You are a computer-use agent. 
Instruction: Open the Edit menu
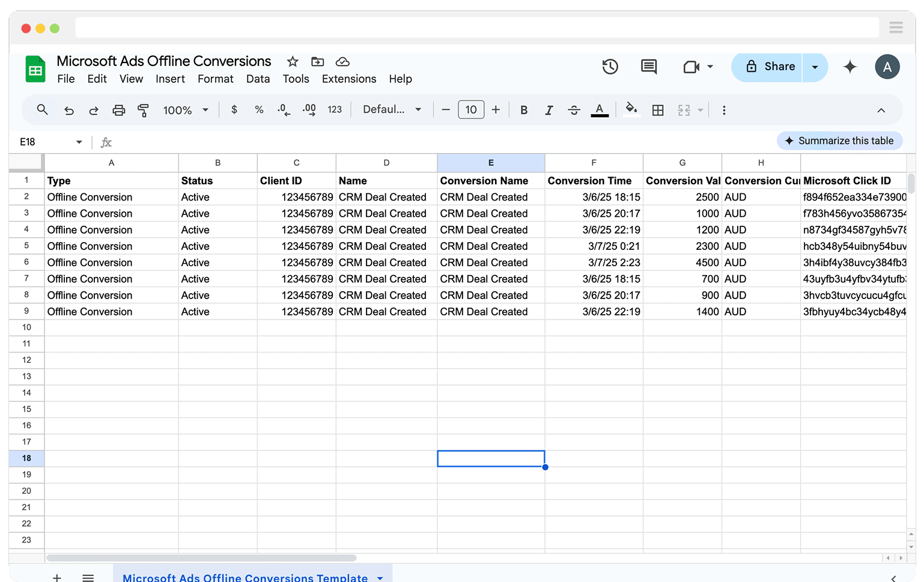pyautogui.click(x=97, y=79)
